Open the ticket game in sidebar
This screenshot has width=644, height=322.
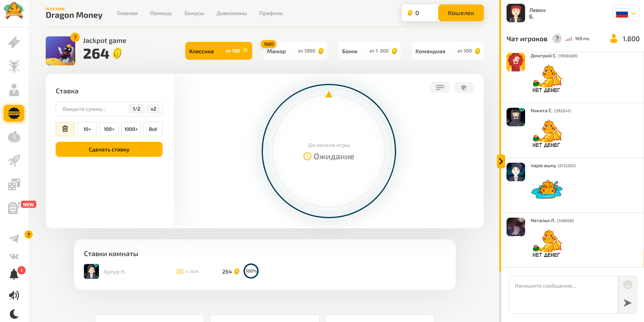[x=14, y=42]
